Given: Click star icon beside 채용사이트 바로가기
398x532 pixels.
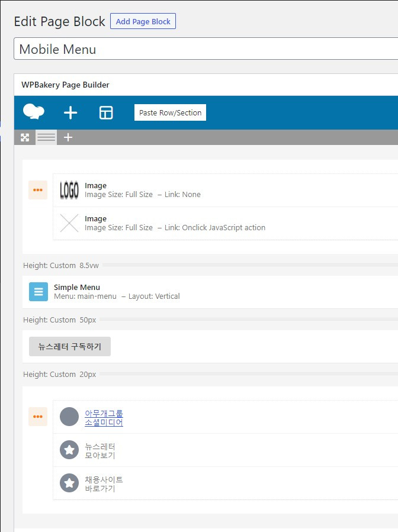Looking at the screenshot, I should (69, 483).
